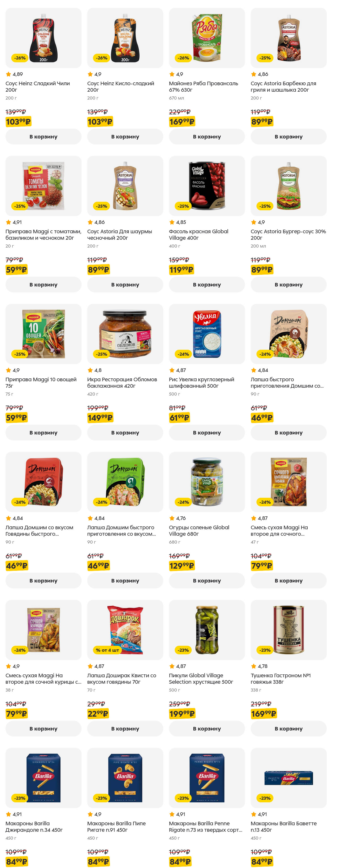Click rating star of Тушенка Гастроном №1
This screenshot has width=337, height=868.
254,666
